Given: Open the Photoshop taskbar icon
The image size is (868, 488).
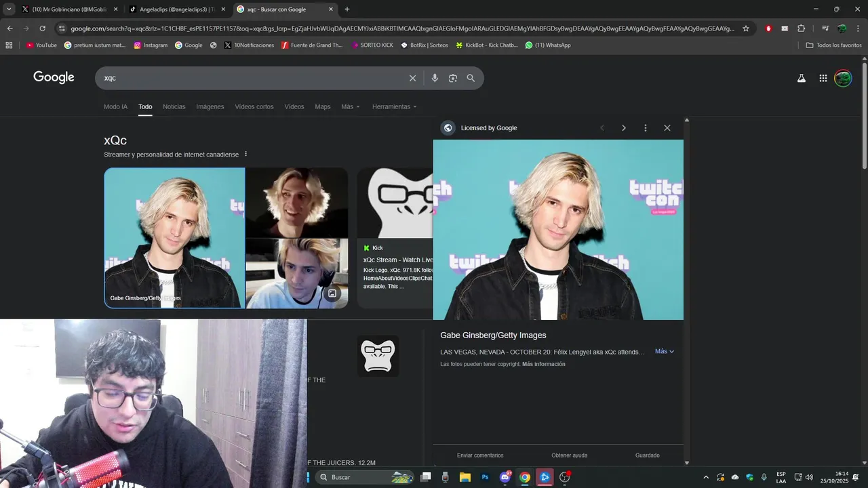Looking at the screenshot, I should pyautogui.click(x=485, y=477).
